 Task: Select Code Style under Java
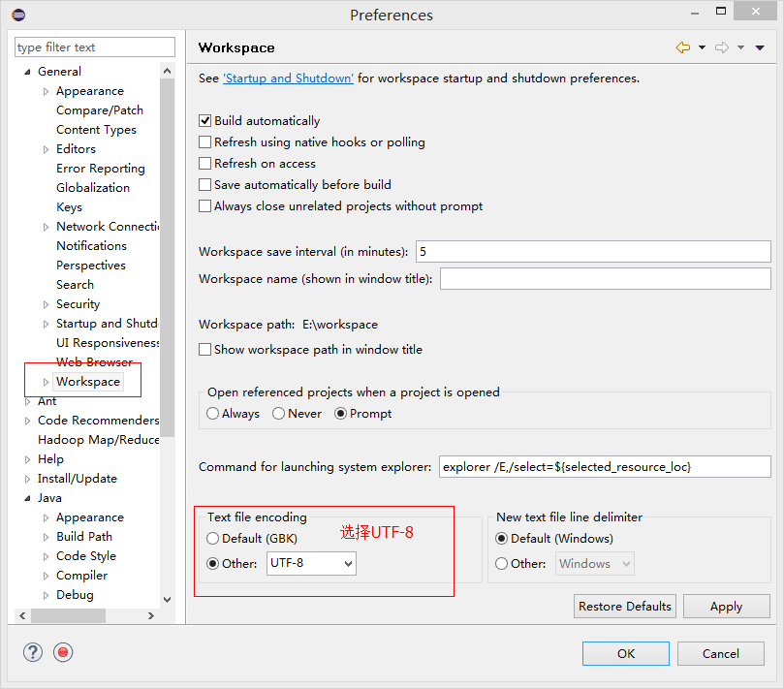[86, 556]
